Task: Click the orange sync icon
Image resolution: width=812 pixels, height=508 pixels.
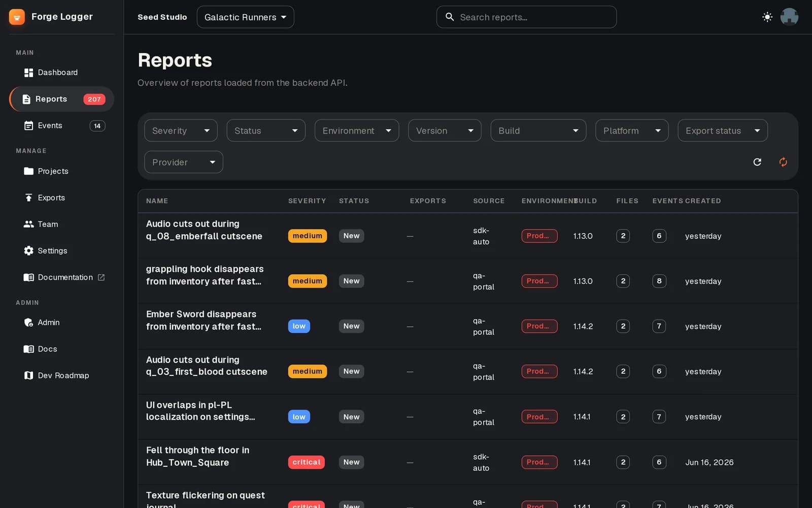Action: (x=783, y=162)
